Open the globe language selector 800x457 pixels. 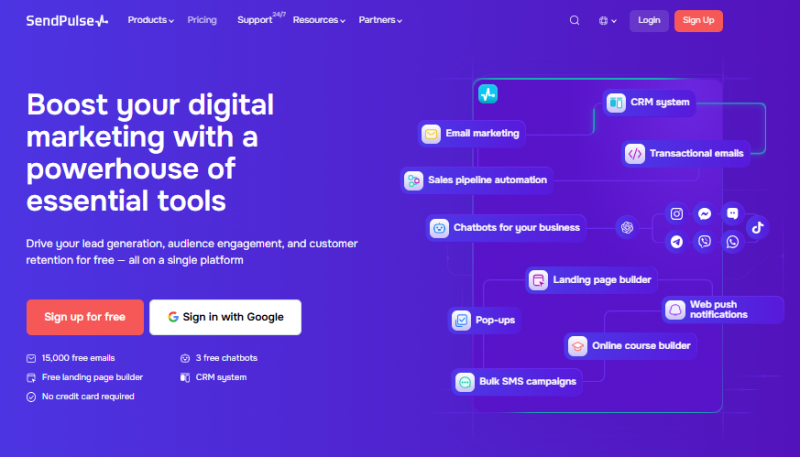coord(606,20)
